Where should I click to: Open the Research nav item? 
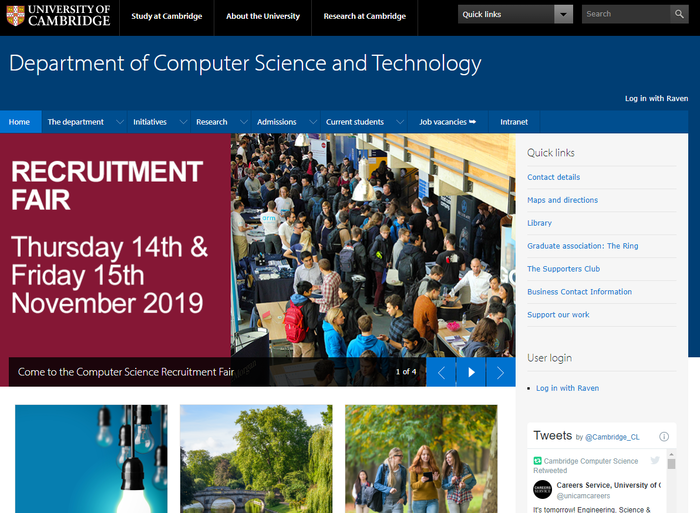[212, 122]
